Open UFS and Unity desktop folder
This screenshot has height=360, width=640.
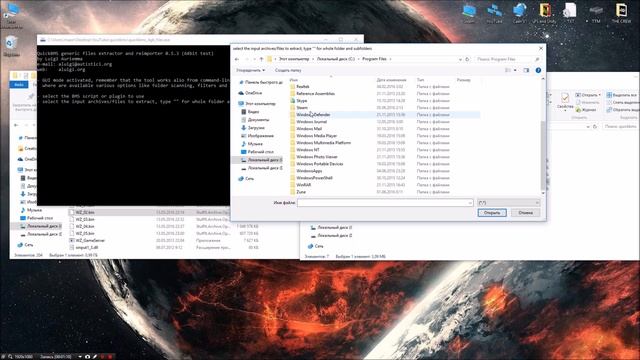pyautogui.click(x=544, y=13)
